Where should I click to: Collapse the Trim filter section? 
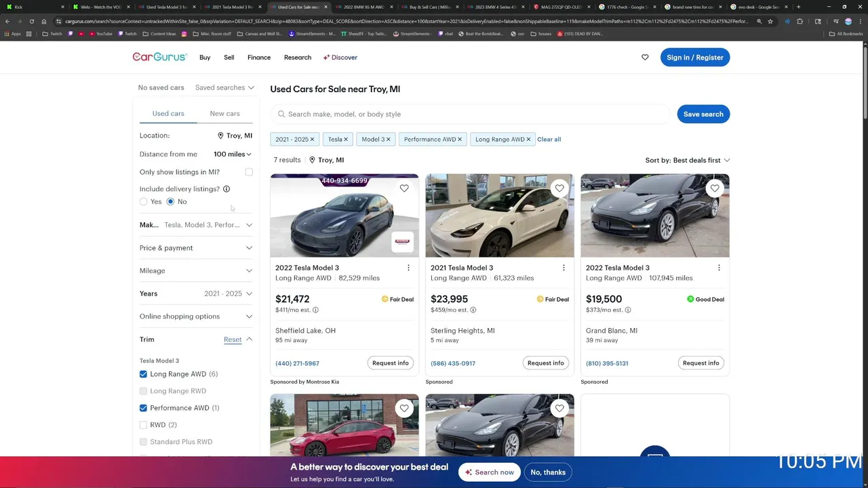[x=249, y=339]
